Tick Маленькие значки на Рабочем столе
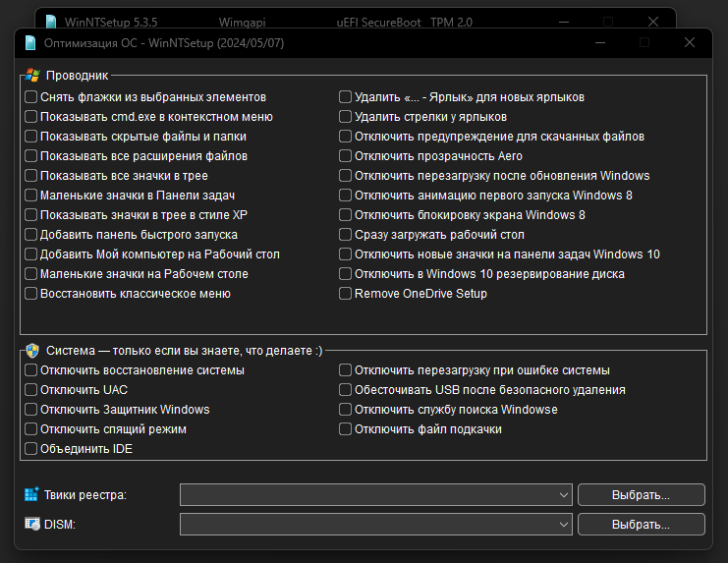The image size is (728, 563). pyautogui.click(x=31, y=274)
